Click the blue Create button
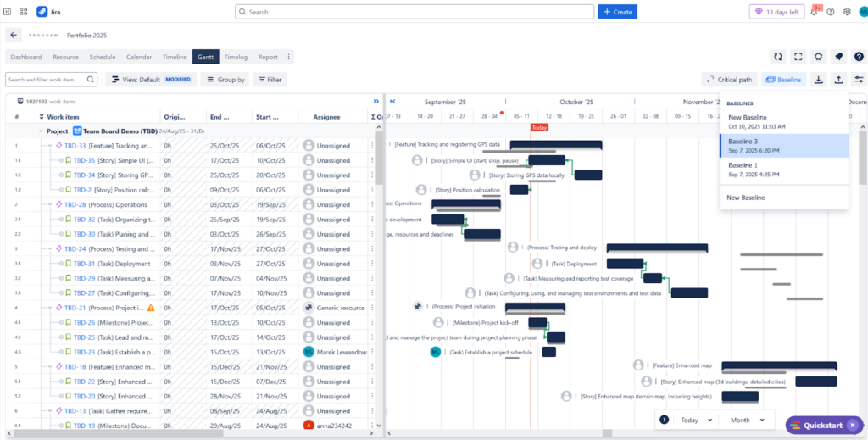The height and width of the screenshot is (440, 868). click(617, 12)
